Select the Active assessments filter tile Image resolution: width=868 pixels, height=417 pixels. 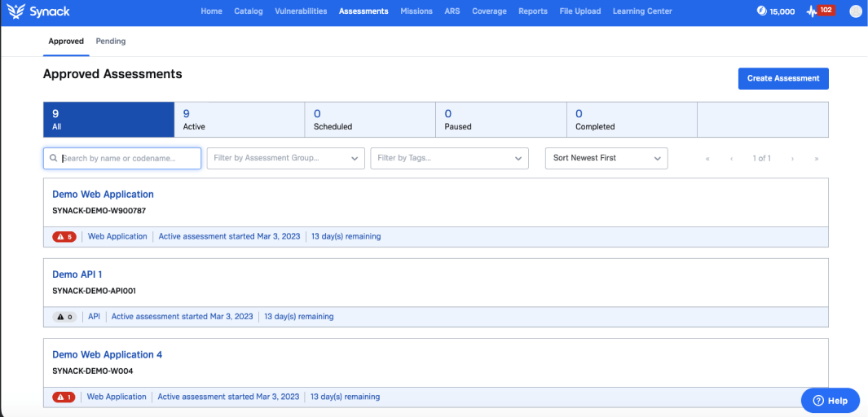[239, 120]
